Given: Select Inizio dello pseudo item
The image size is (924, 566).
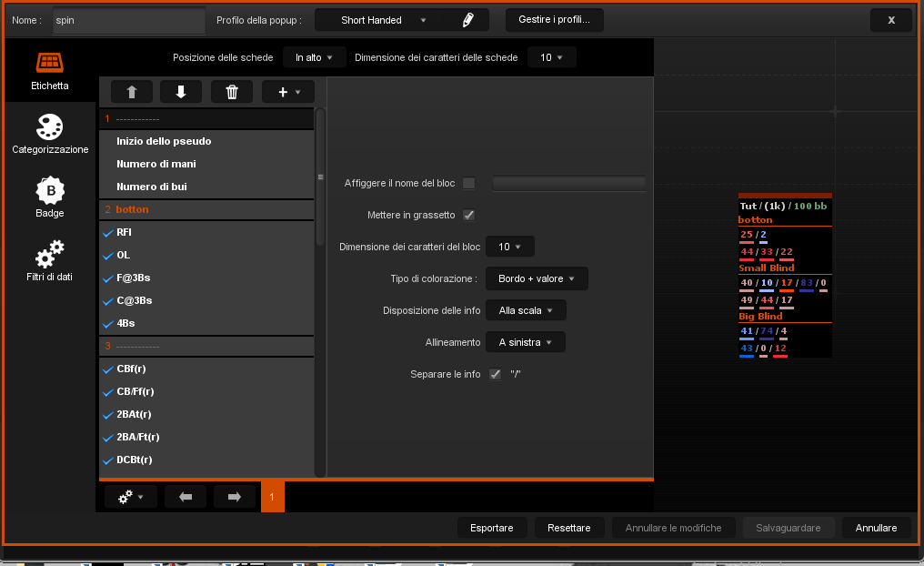Looking at the screenshot, I should [x=206, y=141].
